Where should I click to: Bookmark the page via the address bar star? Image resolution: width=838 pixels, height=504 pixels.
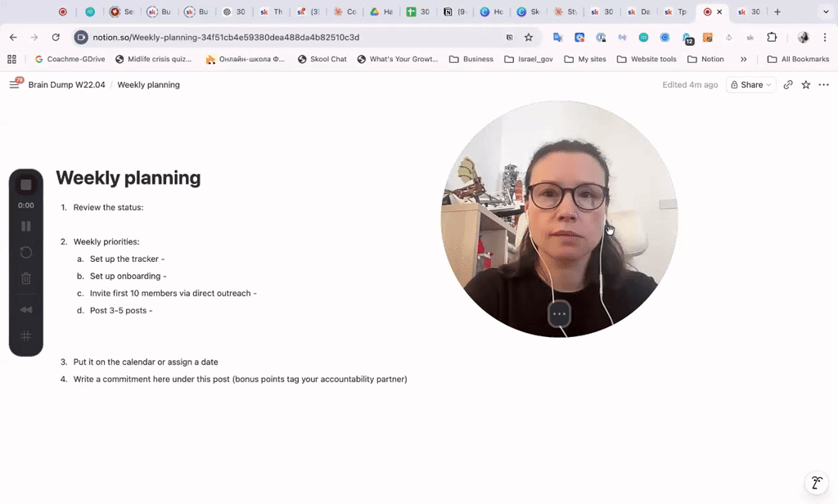[x=529, y=37]
